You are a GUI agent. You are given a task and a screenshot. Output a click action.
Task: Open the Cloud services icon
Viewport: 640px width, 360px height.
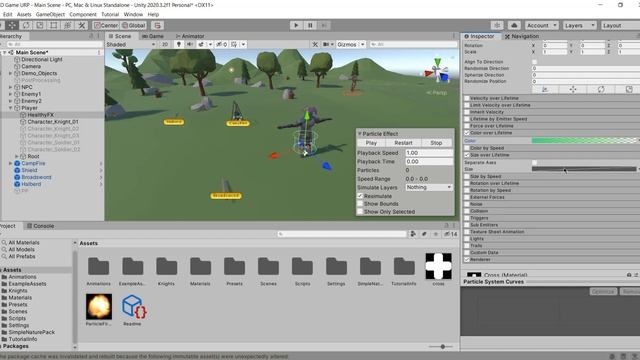pyautogui.click(x=514, y=25)
